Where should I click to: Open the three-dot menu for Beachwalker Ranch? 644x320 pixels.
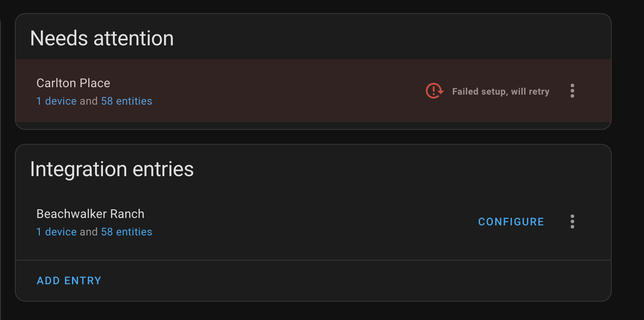[572, 221]
